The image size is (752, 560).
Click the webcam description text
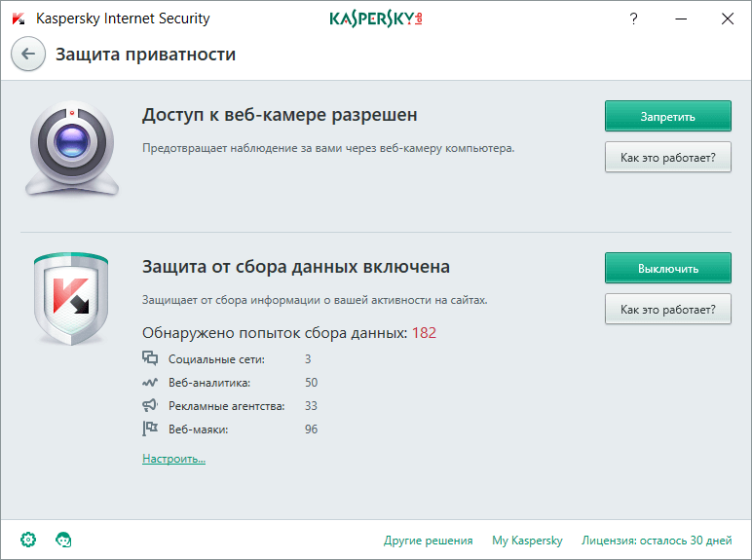[x=328, y=148]
